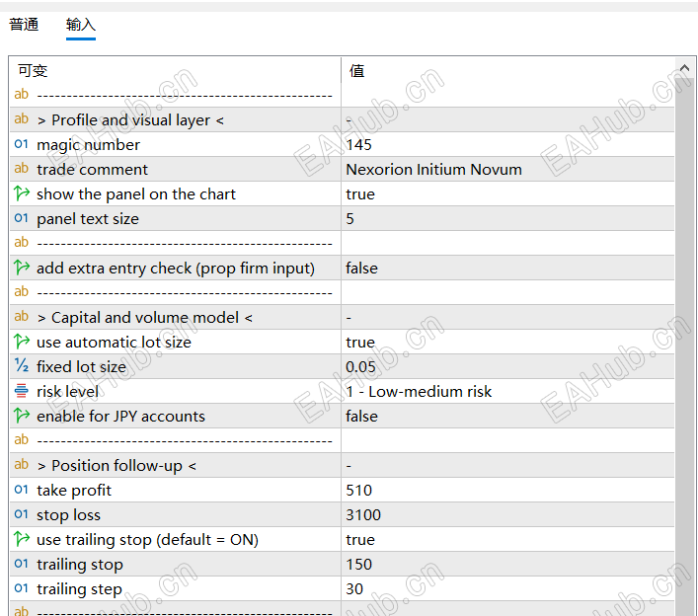The image size is (698, 616).
Task: Click the 可变 column header
Action: click(x=175, y=70)
